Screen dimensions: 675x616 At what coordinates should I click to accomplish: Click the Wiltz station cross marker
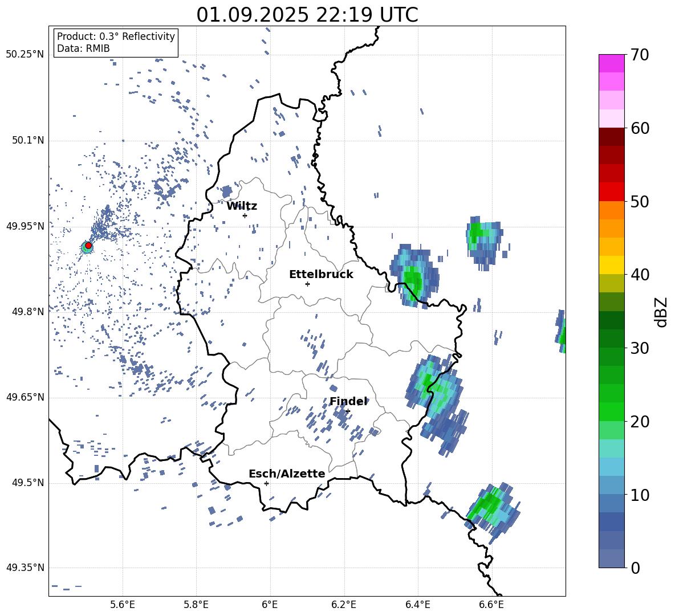245,215
